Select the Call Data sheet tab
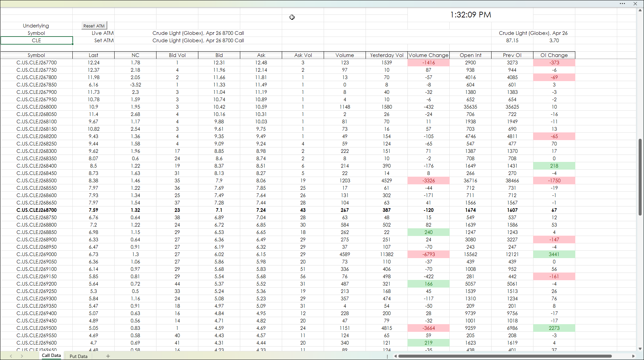This screenshot has height=360, width=644. 51,356
